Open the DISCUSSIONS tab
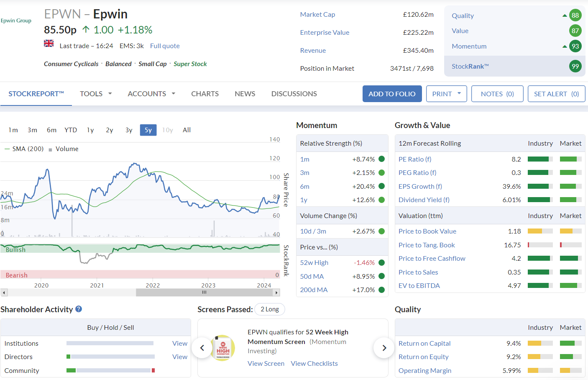Viewport: 588px width, 380px height. (294, 94)
